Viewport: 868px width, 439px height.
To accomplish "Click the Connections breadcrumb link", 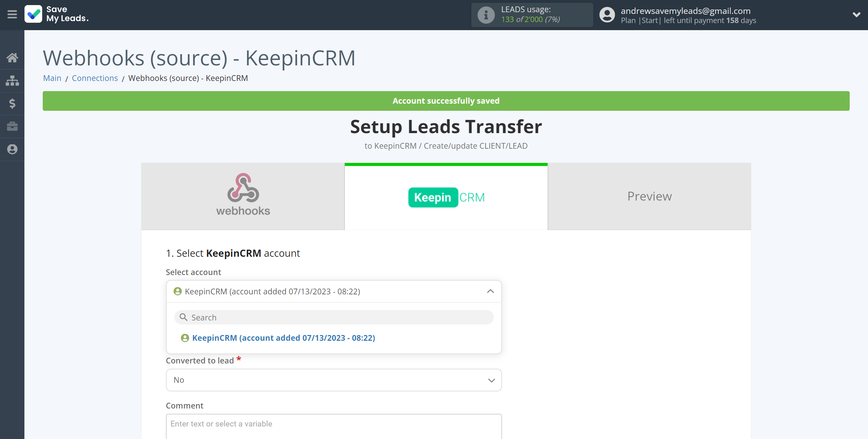I will [x=94, y=78].
